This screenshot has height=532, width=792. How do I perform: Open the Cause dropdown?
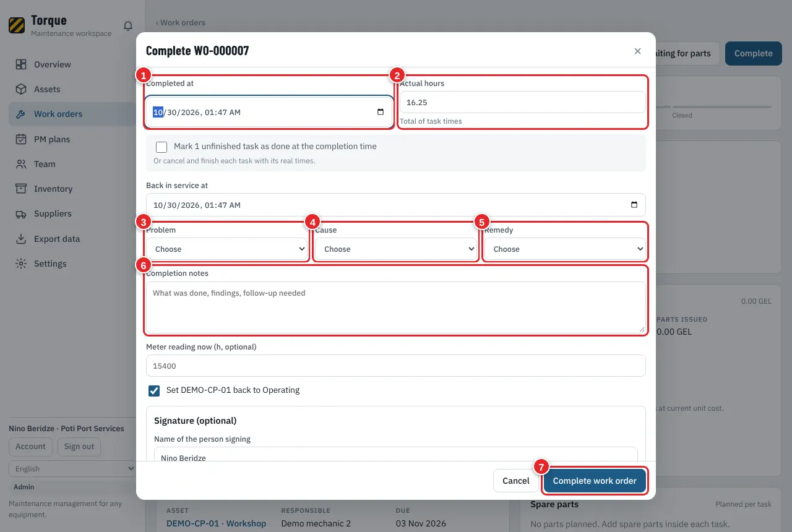[x=396, y=249]
